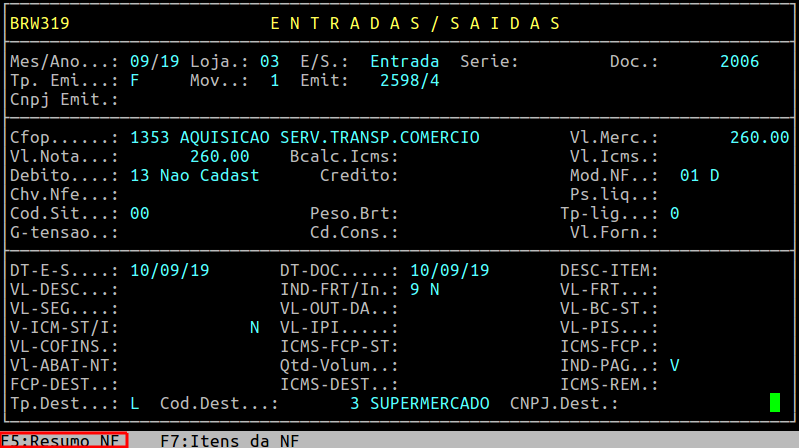Select the IND-PAG field value V
The image size is (799, 448).
coord(674,365)
